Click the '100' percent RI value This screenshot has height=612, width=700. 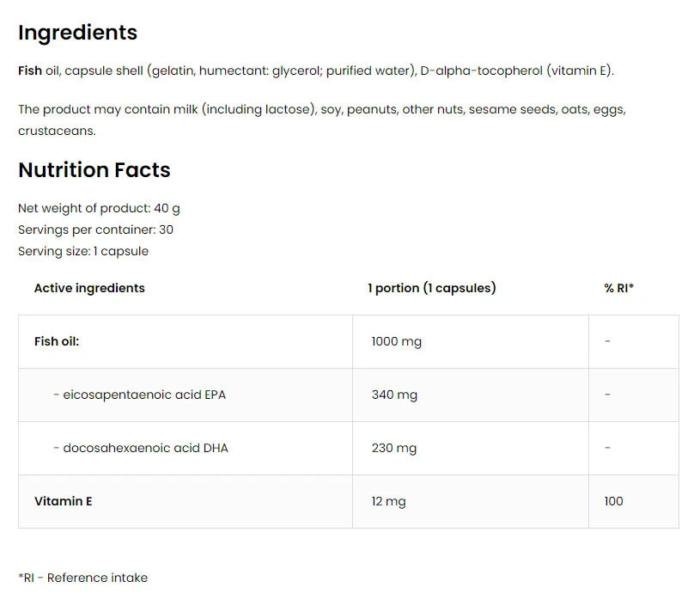pyautogui.click(x=613, y=501)
